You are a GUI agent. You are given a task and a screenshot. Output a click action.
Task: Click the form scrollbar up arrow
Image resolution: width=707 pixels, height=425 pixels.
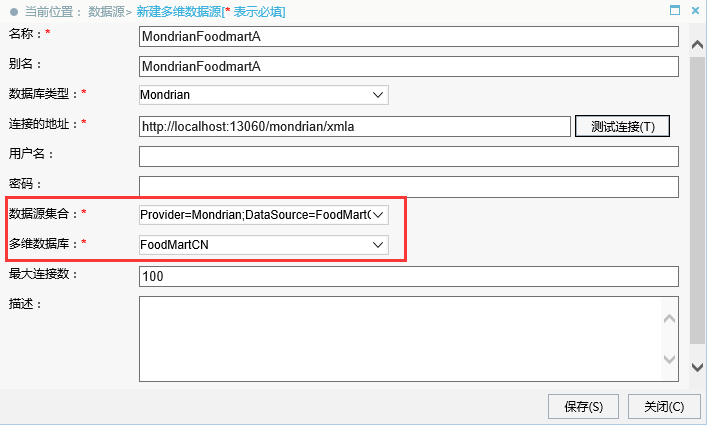tap(697, 45)
